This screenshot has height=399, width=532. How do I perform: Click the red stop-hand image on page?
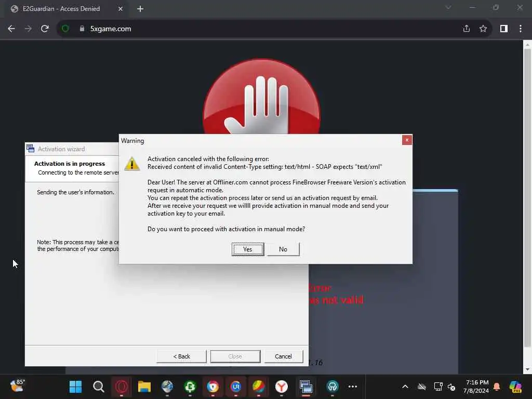pyautogui.click(x=262, y=97)
